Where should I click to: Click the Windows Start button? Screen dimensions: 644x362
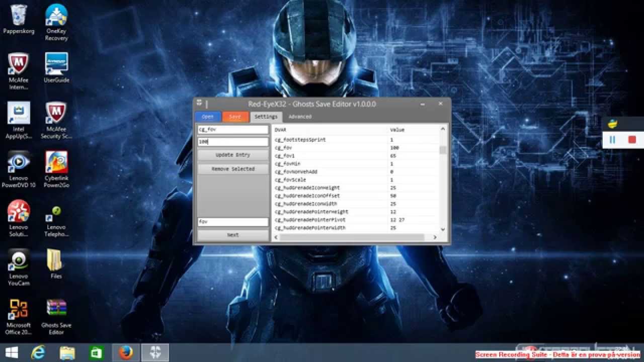[x=11, y=352]
